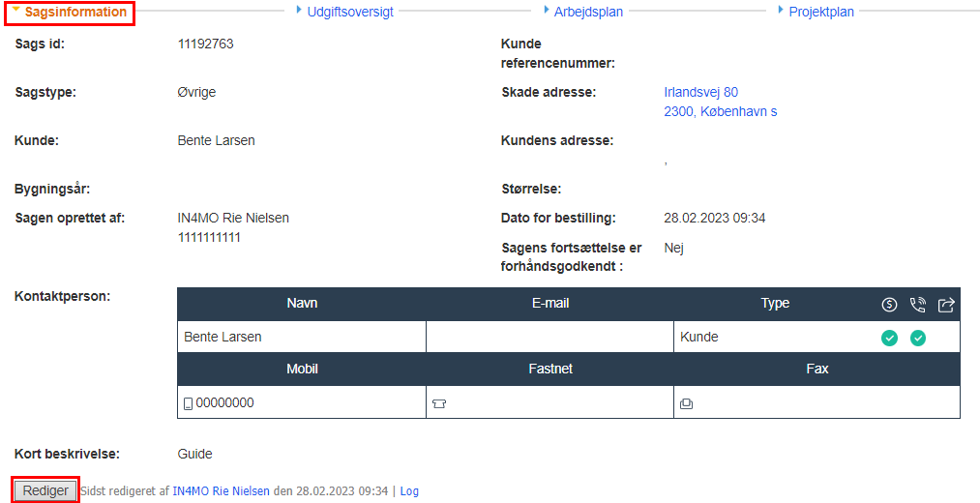Click the dollar sign icon in contact table header
Viewport: 980px width, 503px height.
tap(889, 305)
